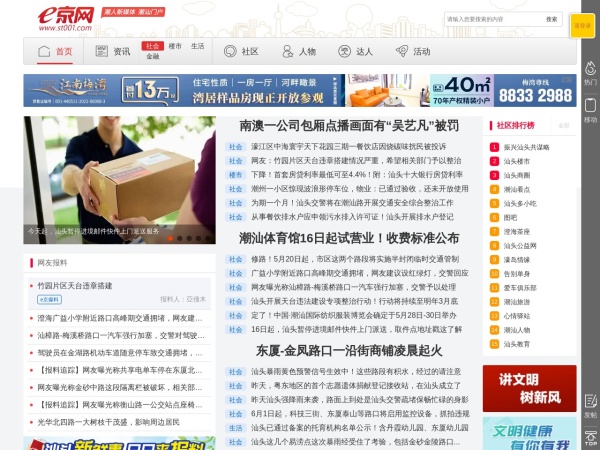
Task: Click the news icon beside 资讯
Action: point(101,51)
